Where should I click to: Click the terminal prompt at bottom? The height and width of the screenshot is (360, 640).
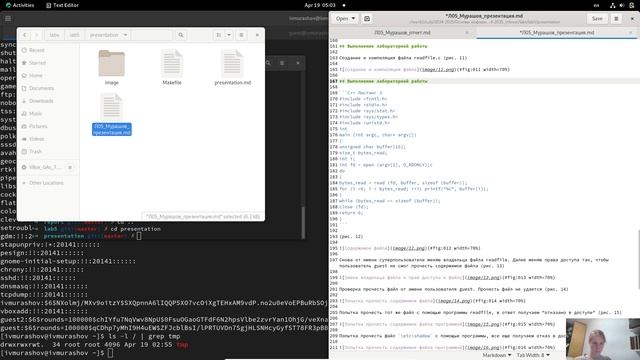pos(57,353)
